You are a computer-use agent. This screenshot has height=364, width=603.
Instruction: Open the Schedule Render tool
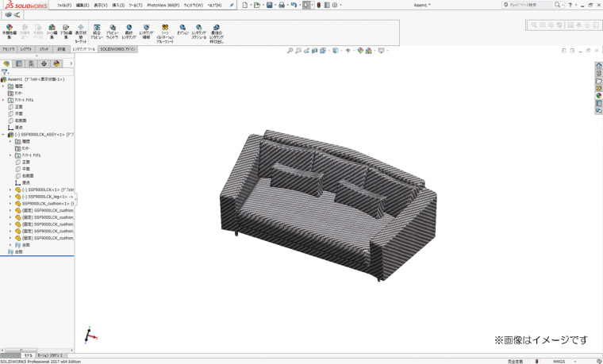click(x=198, y=31)
